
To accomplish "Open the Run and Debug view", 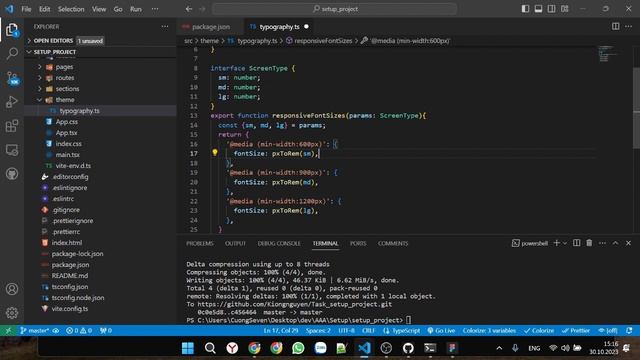I will (x=12, y=102).
